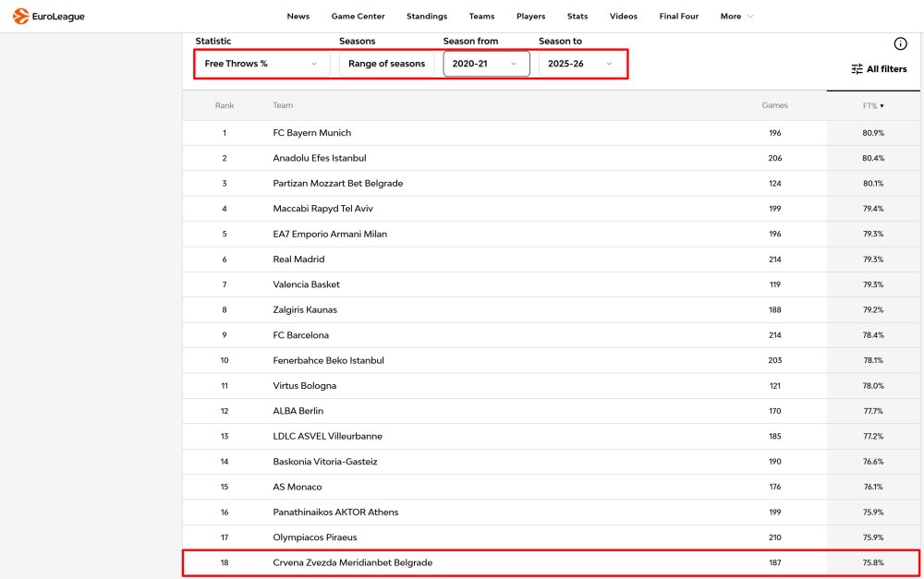Click games value 187 for Crvena Zvezda
The height and width of the screenshot is (579, 924).
775,563
